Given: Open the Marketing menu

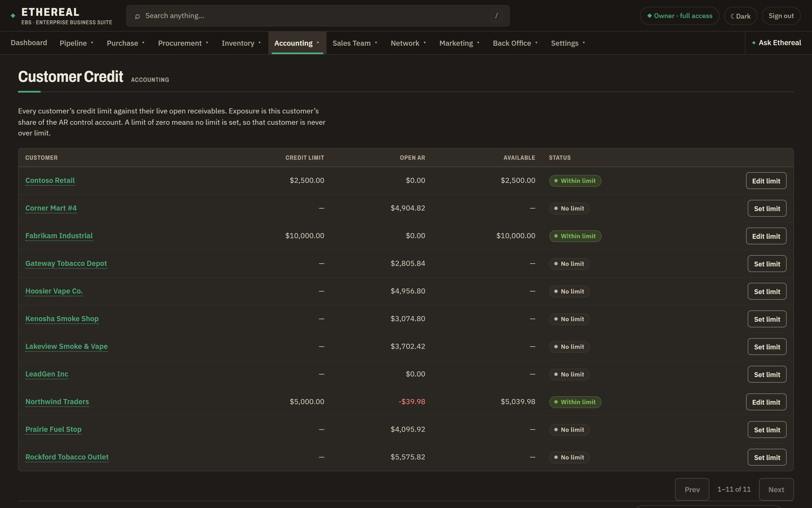Looking at the screenshot, I should point(459,43).
